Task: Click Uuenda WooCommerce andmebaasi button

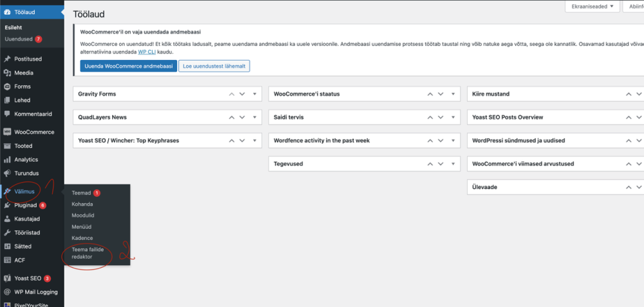Action: 128,66
